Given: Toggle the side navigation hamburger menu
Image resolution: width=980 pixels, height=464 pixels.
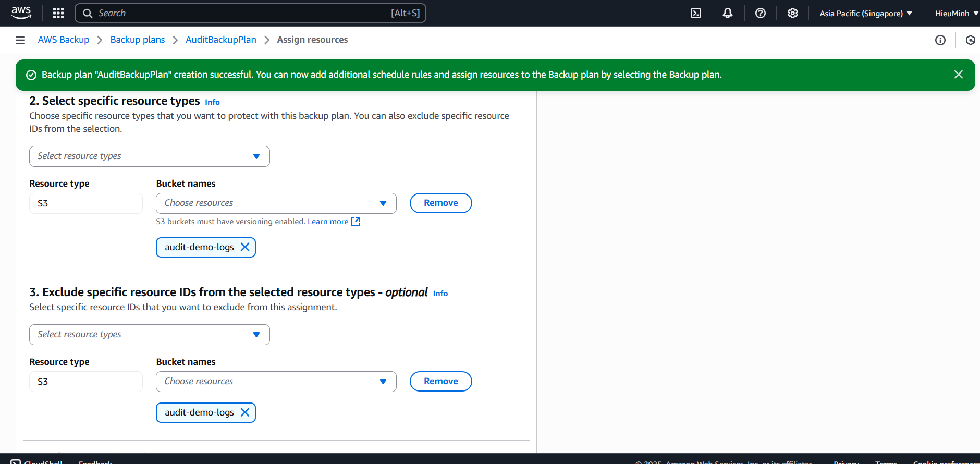Looking at the screenshot, I should tap(20, 40).
